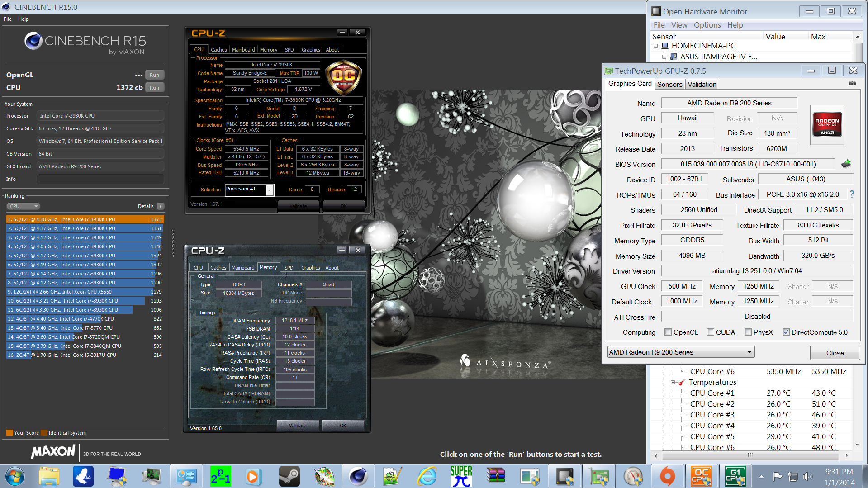Click GPU-Z screenshot camera icon

(852, 84)
